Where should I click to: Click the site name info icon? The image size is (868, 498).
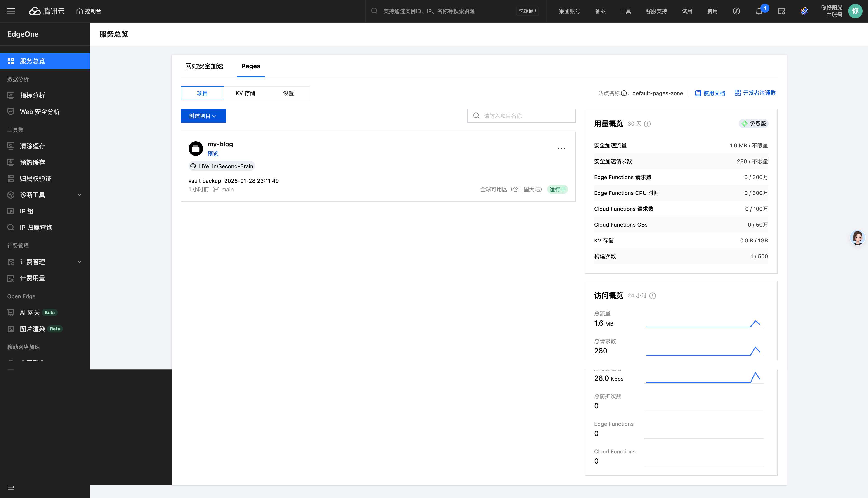pos(624,93)
